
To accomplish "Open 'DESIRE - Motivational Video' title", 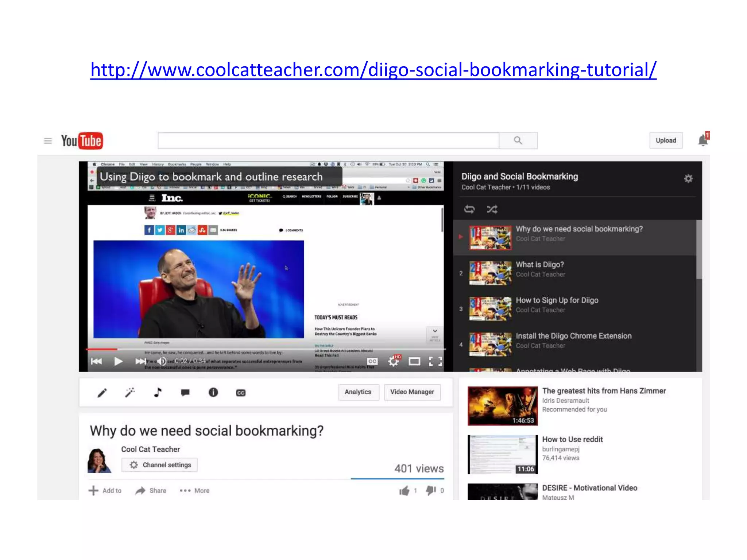I will pos(590,488).
